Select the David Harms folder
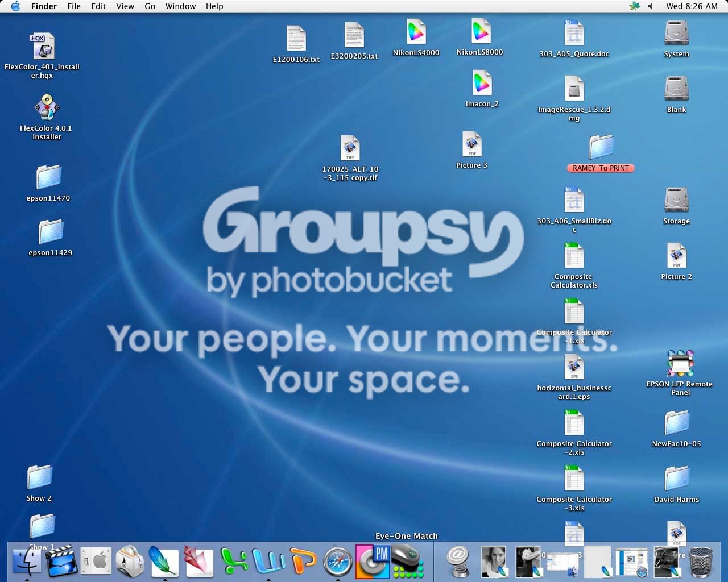 click(x=676, y=479)
